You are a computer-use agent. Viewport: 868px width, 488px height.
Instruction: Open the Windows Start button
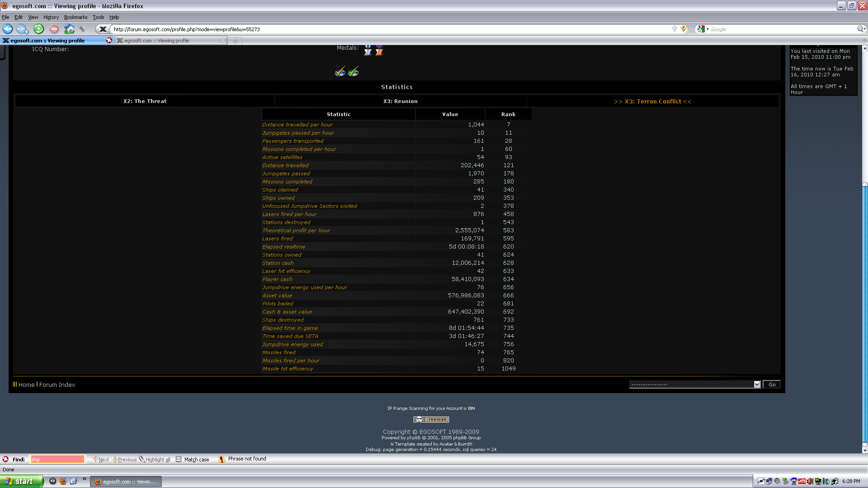pyautogui.click(x=22, y=481)
